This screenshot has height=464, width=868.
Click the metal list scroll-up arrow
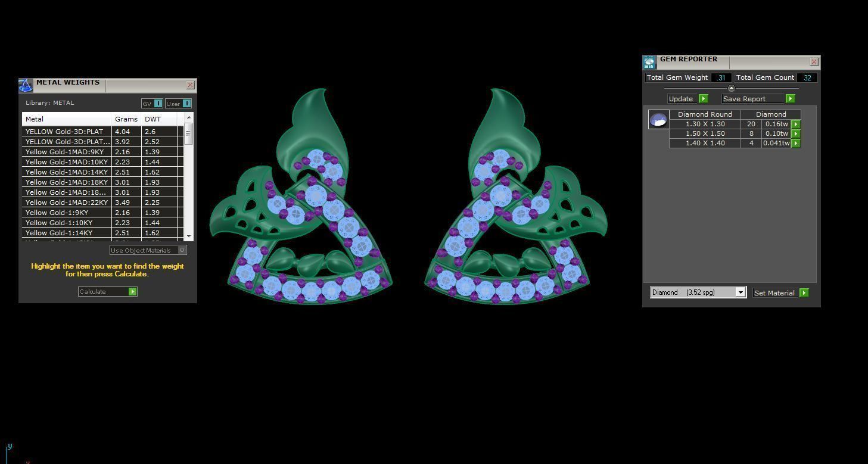point(189,117)
